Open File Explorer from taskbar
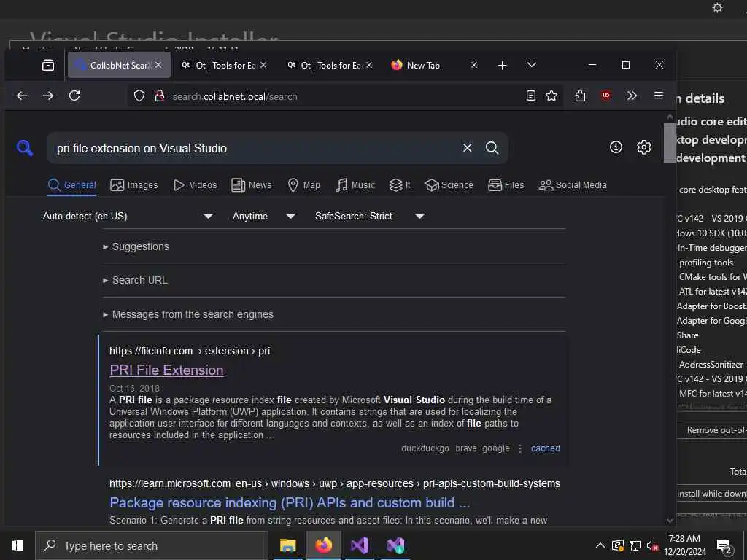 click(287, 545)
